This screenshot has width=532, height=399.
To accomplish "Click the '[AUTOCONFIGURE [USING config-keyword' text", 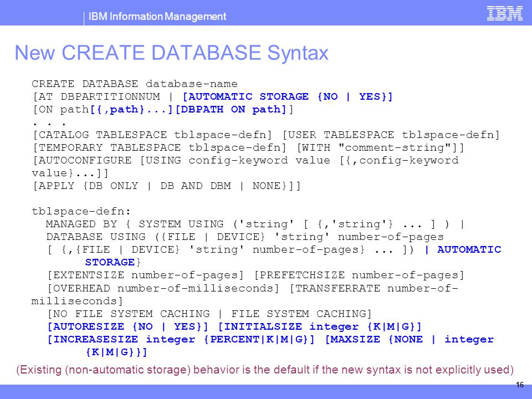I will coord(160,161).
